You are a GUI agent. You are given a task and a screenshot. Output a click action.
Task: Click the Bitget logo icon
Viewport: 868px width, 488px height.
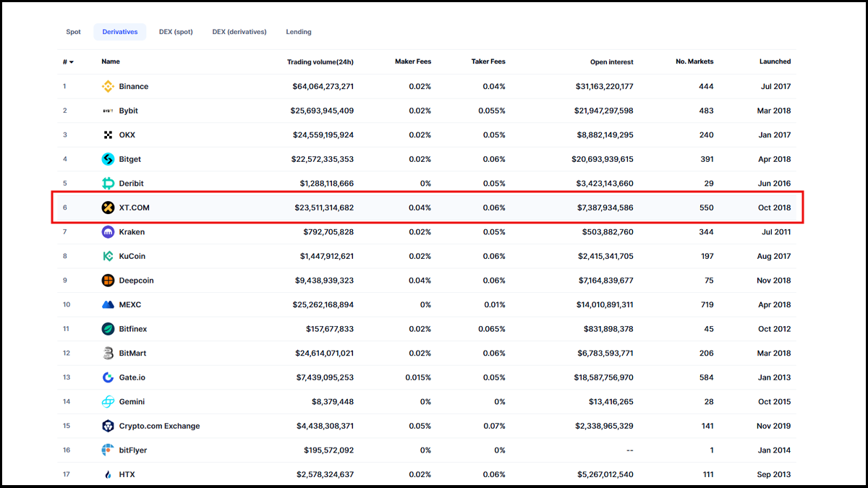(108, 159)
